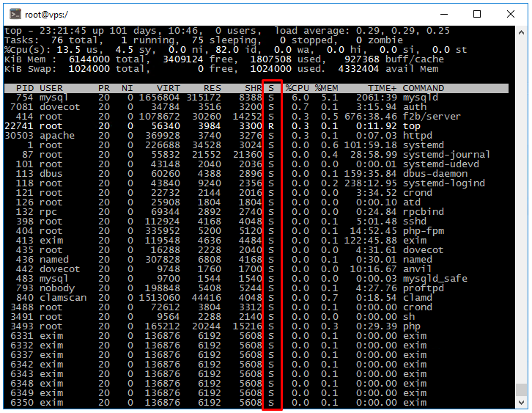Click the PID column header
The height and width of the screenshot is (413, 532).
(24, 88)
